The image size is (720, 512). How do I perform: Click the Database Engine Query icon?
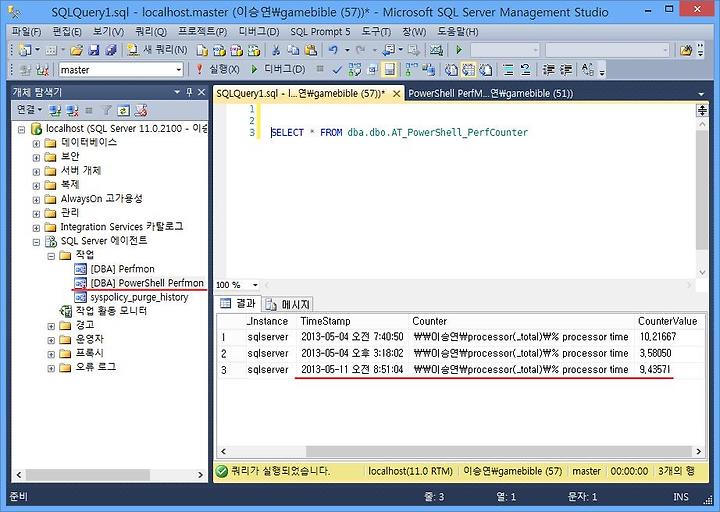click(202, 50)
